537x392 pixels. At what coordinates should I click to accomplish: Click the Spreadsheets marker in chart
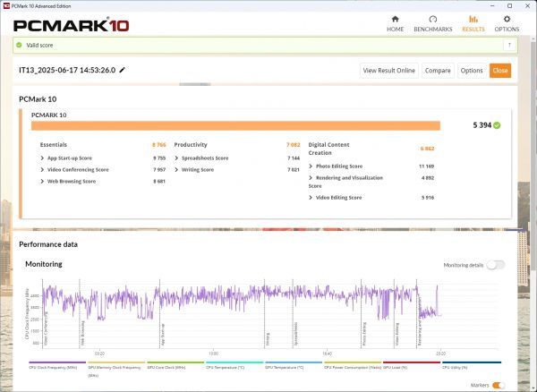[x=295, y=333]
